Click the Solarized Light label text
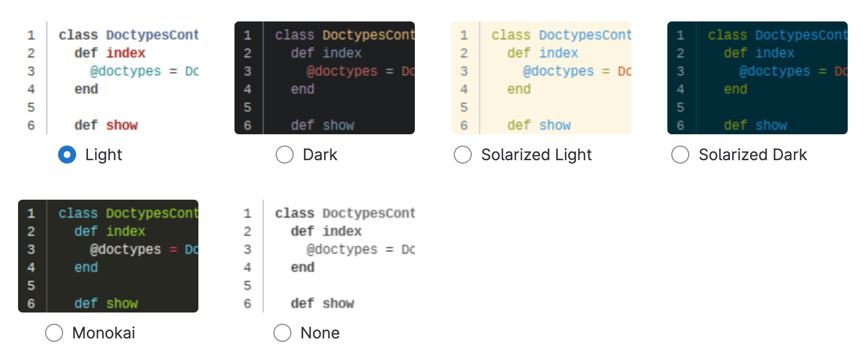Screen dimensions: 868x361 point(537,155)
